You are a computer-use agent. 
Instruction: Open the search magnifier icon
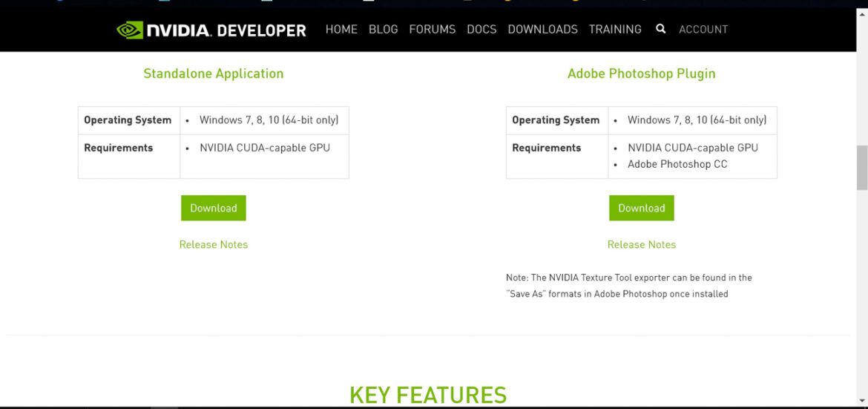[660, 29]
